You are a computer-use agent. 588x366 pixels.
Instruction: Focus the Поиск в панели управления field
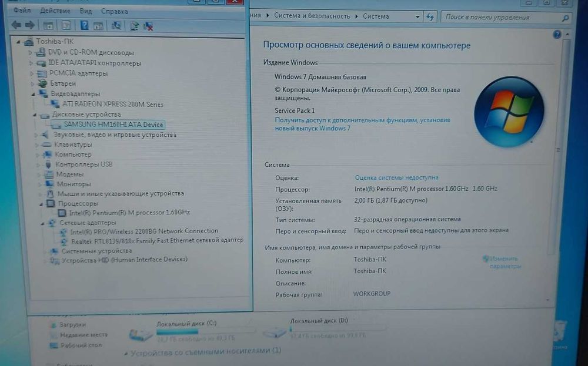point(506,17)
